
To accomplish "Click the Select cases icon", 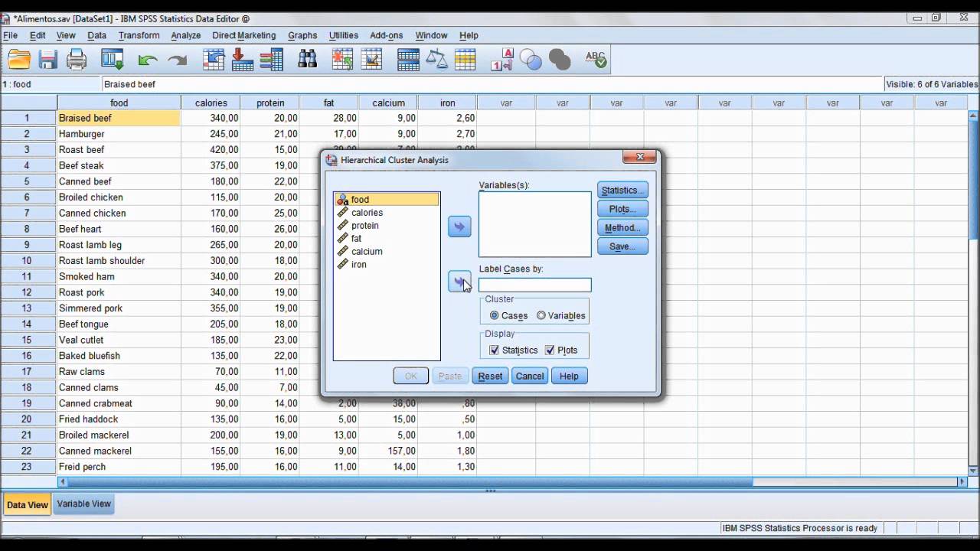I will (465, 59).
